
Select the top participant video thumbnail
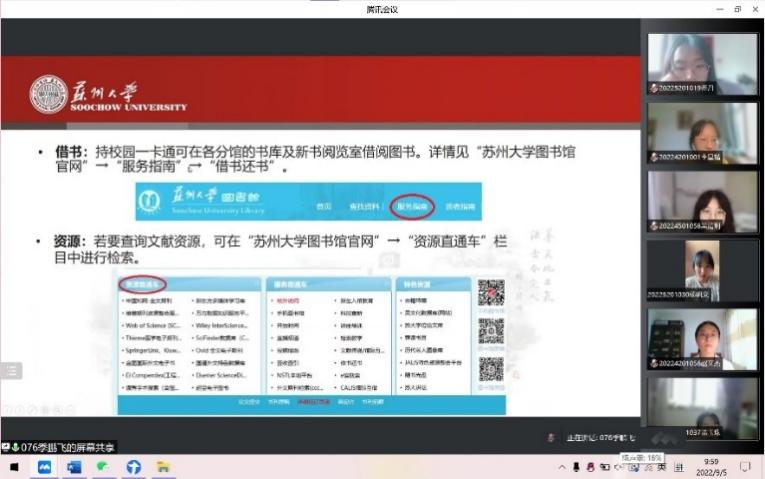pos(702,64)
